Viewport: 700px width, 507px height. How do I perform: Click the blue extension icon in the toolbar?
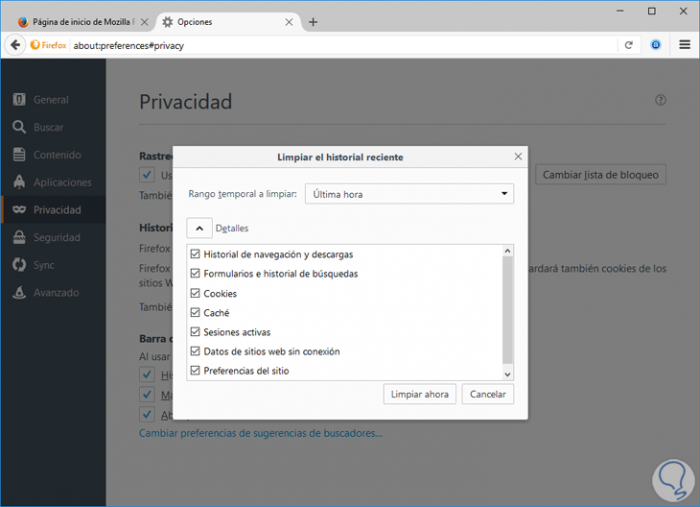coord(655,45)
